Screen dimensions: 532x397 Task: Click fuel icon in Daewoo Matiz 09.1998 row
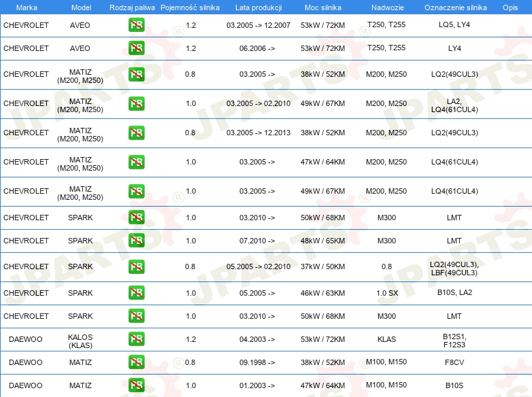(136, 362)
